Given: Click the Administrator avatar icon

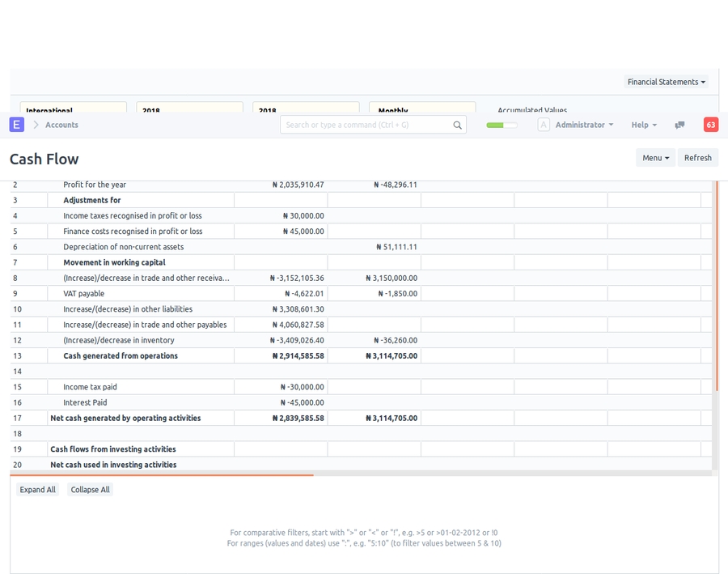Looking at the screenshot, I should (x=543, y=125).
